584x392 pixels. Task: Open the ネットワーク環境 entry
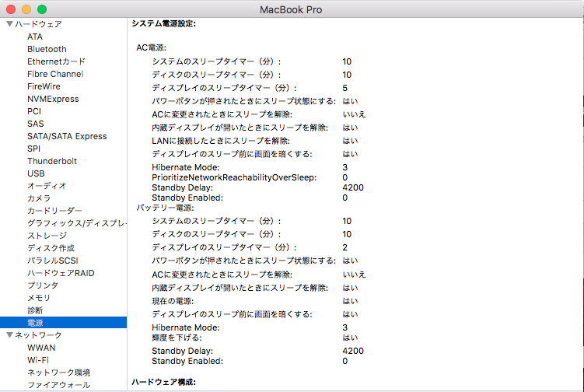[x=59, y=373]
